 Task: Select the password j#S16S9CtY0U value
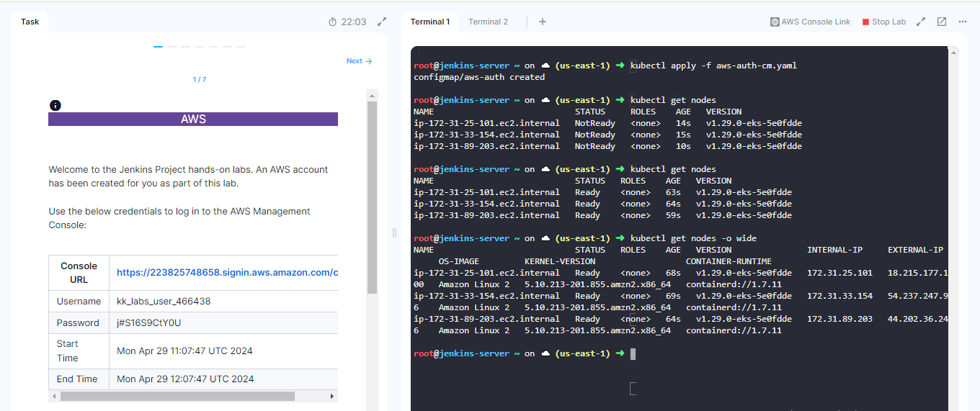(x=149, y=322)
